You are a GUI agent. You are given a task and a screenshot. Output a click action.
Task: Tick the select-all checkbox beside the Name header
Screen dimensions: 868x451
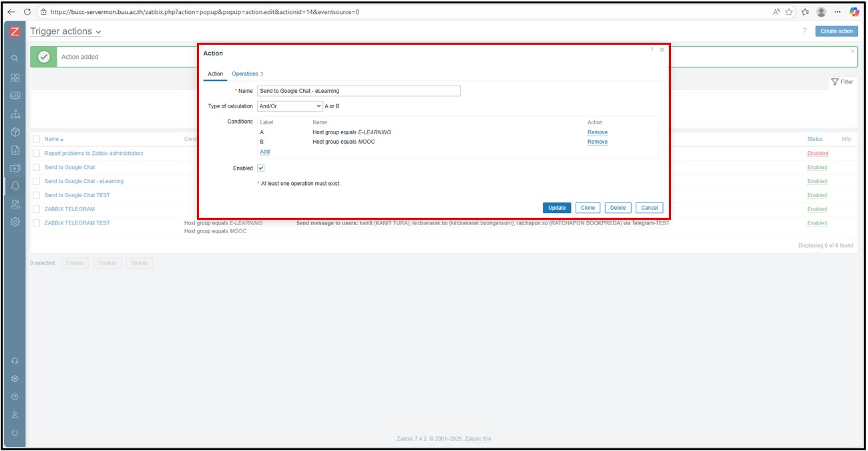click(37, 139)
